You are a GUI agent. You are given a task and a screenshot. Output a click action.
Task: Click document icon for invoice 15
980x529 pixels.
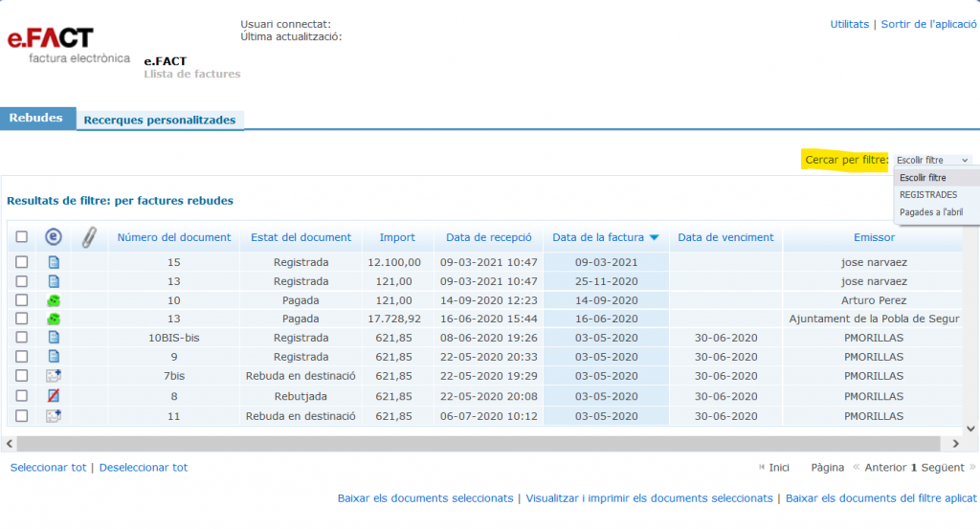pyautogui.click(x=54, y=262)
